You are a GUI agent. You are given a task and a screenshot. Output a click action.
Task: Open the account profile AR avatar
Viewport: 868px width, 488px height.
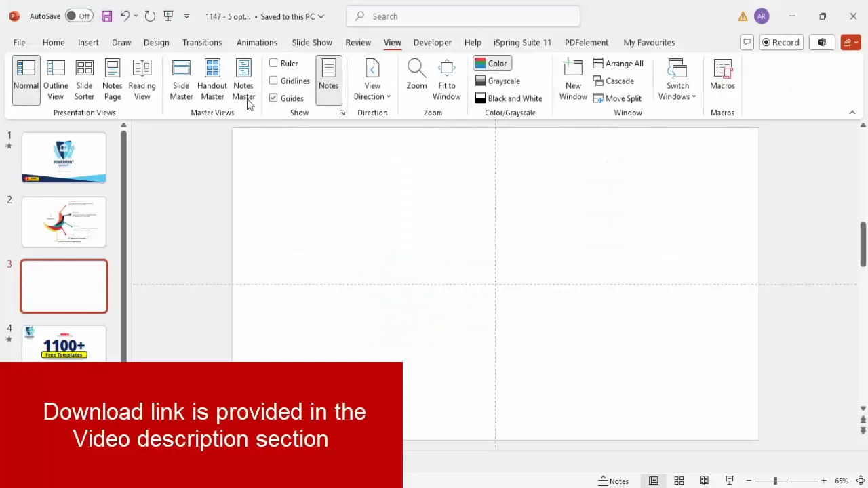(x=762, y=16)
